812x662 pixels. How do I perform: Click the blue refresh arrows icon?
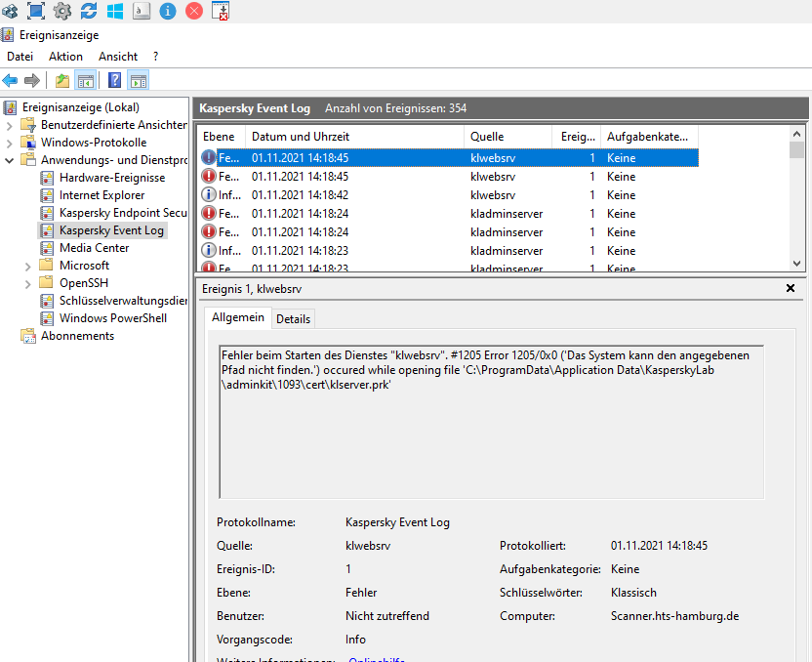(89, 11)
